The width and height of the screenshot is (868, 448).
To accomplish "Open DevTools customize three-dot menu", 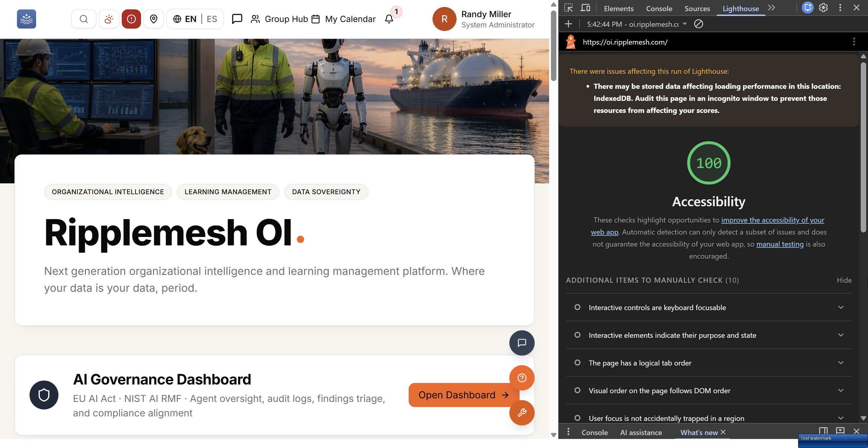I will point(840,8).
